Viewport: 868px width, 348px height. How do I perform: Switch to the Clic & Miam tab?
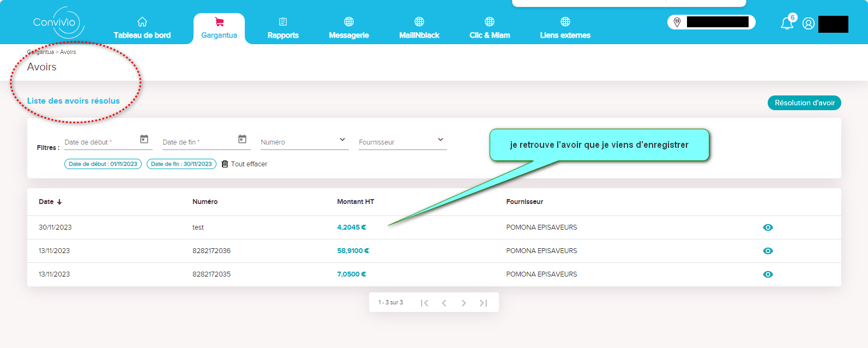coord(490,29)
